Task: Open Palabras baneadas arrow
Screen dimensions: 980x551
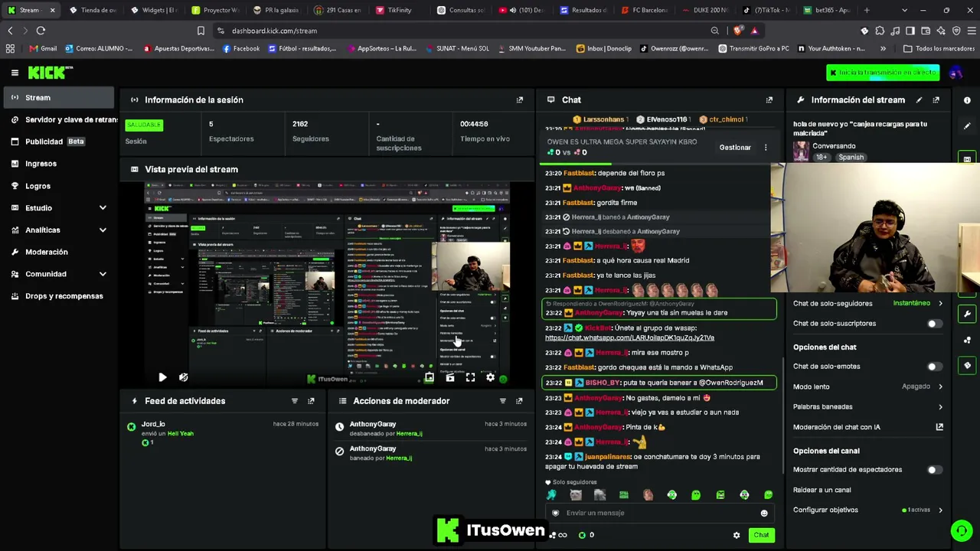Action: pyautogui.click(x=940, y=407)
